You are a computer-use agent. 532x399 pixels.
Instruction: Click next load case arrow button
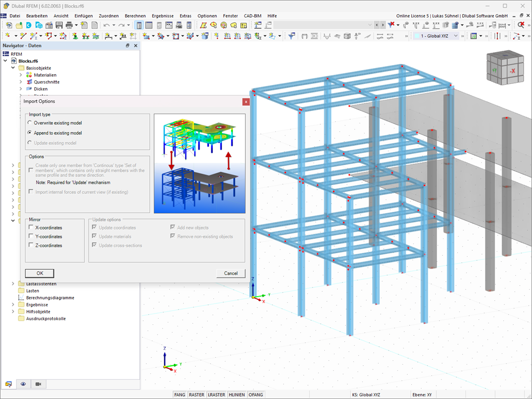click(383, 25)
